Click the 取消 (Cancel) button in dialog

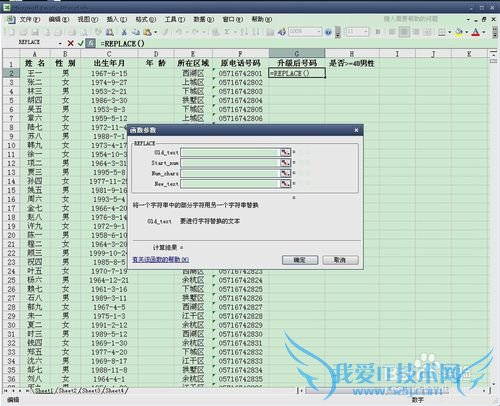point(340,260)
